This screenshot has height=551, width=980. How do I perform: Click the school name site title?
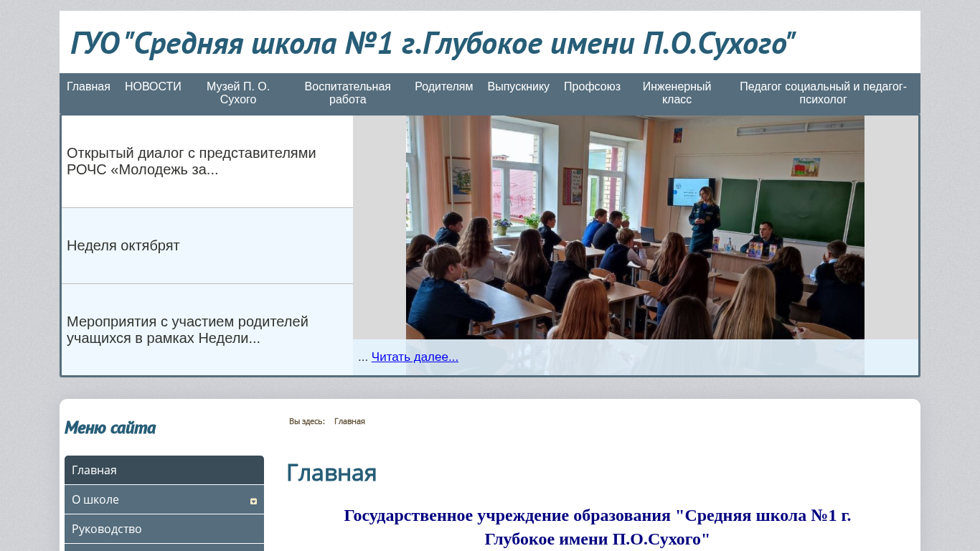point(433,44)
